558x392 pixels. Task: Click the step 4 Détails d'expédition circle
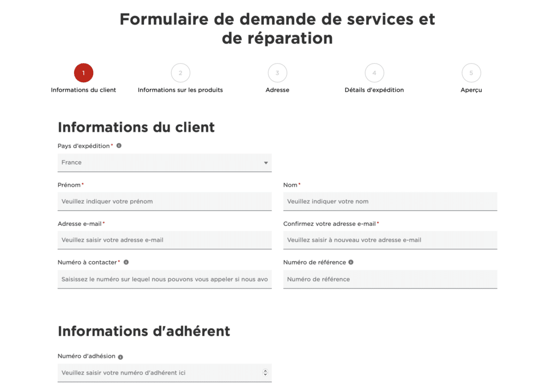[x=374, y=72]
